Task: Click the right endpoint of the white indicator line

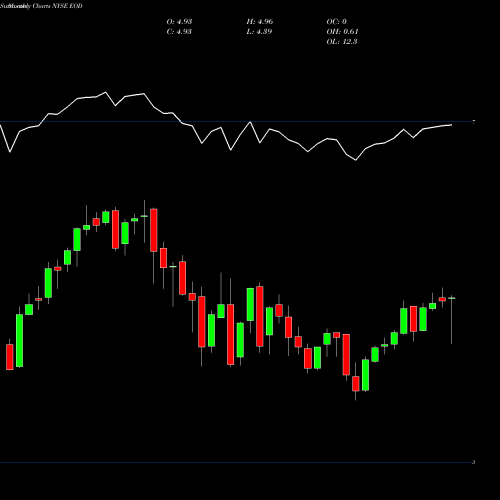Action: coord(452,125)
